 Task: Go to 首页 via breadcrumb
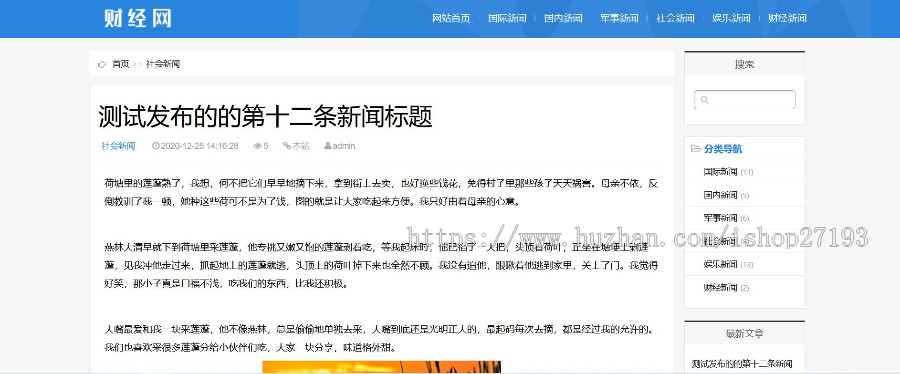(121, 64)
